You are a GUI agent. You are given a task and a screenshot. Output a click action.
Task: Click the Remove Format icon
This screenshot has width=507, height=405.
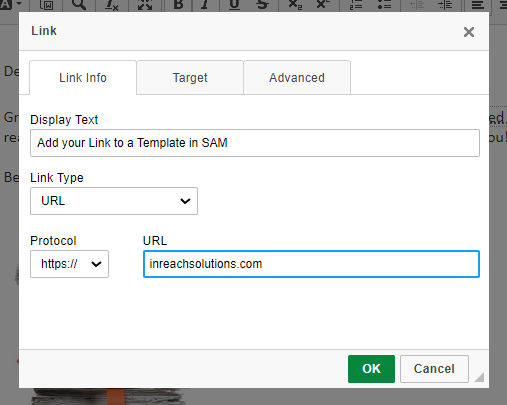[x=111, y=4]
